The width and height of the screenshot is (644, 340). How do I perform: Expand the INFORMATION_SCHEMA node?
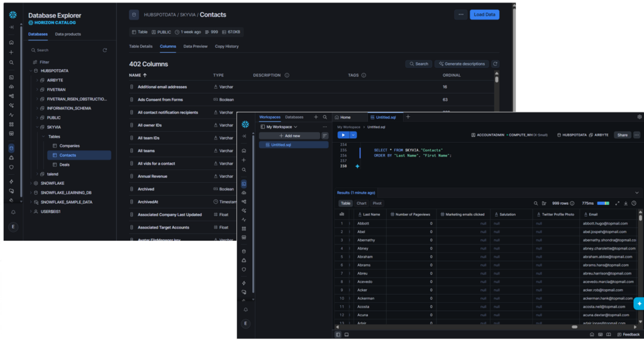coord(37,108)
